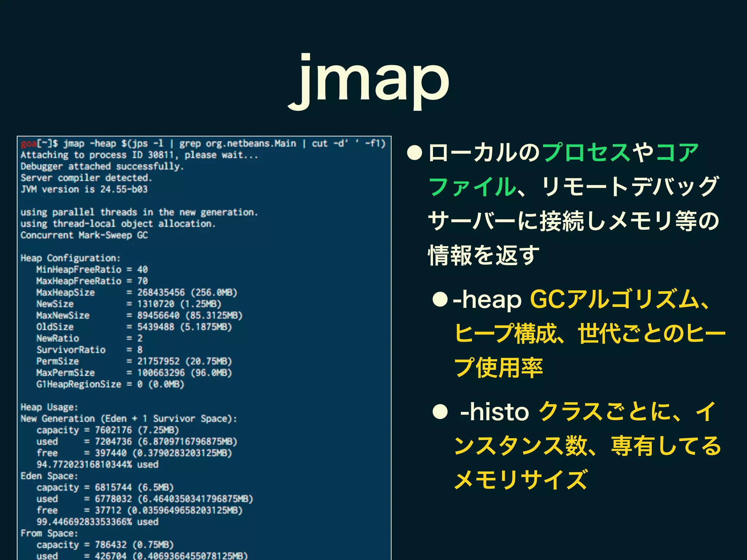Viewport: 747px width, 560px height.
Task: Click the 'JVM version is 24.55-b03' line
Action: (x=84, y=189)
